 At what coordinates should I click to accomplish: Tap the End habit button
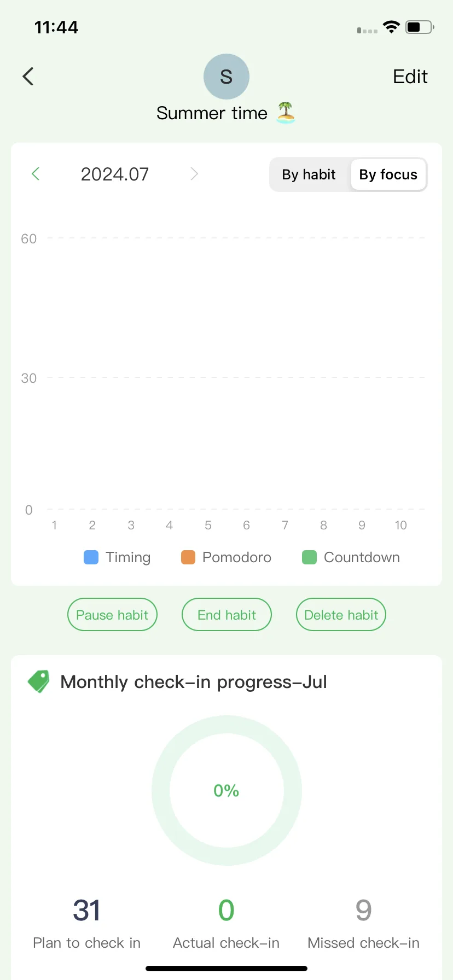(x=226, y=615)
